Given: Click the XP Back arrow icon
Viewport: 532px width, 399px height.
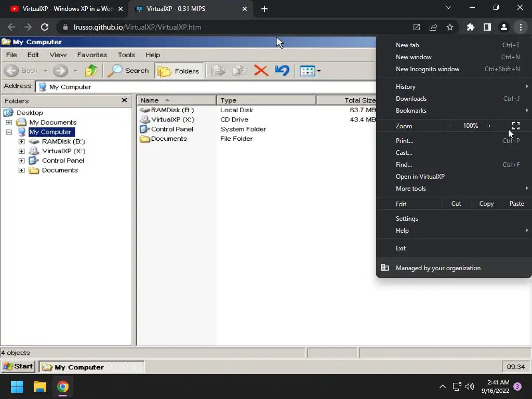Looking at the screenshot, I should click(x=11, y=71).
